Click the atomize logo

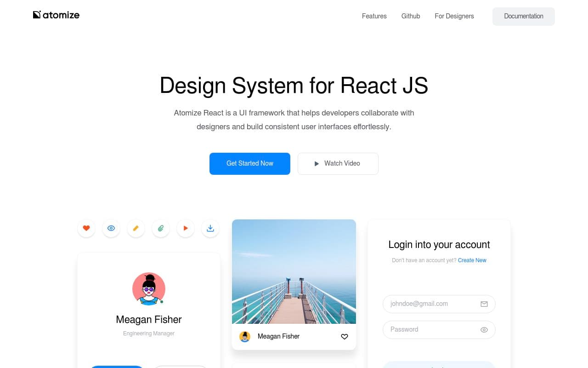tap(56, 15)
